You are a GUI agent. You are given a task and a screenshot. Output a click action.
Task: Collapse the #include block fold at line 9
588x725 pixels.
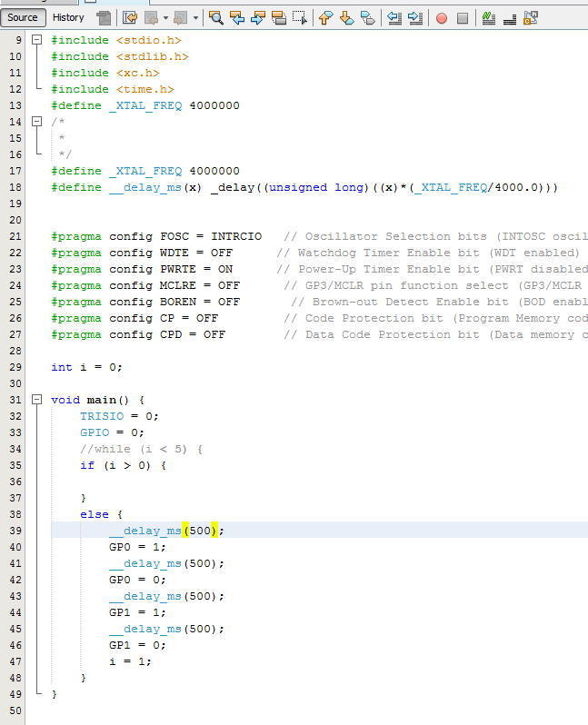(36, 40)
